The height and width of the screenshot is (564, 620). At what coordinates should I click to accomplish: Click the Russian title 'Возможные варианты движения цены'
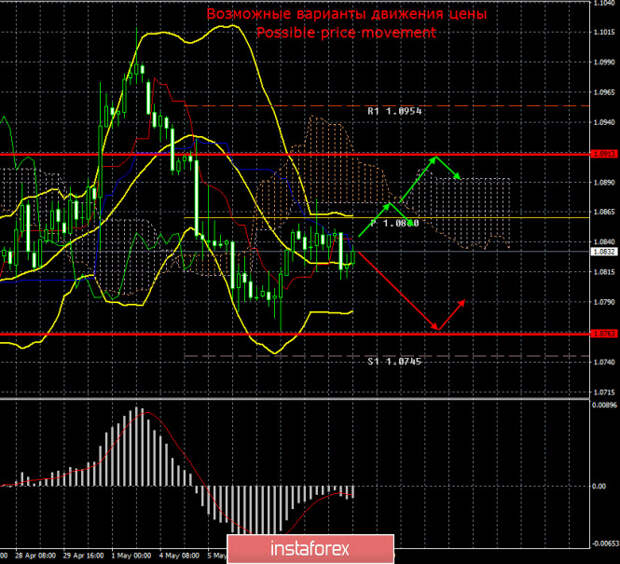coord(347,14)
